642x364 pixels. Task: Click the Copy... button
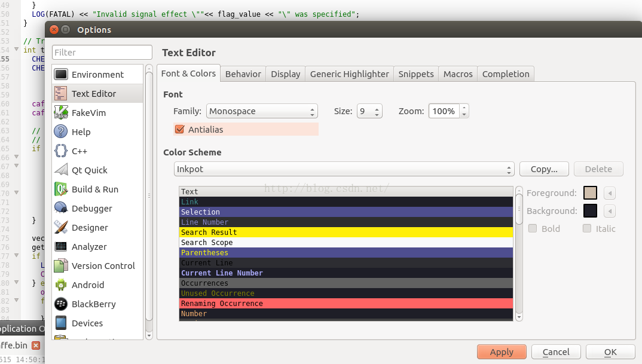pyautogui.click(x=544, y=169)
